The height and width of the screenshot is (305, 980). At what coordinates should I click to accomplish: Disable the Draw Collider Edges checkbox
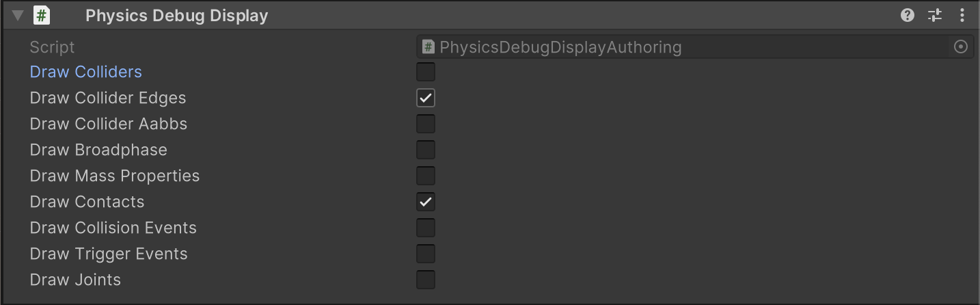426,98
